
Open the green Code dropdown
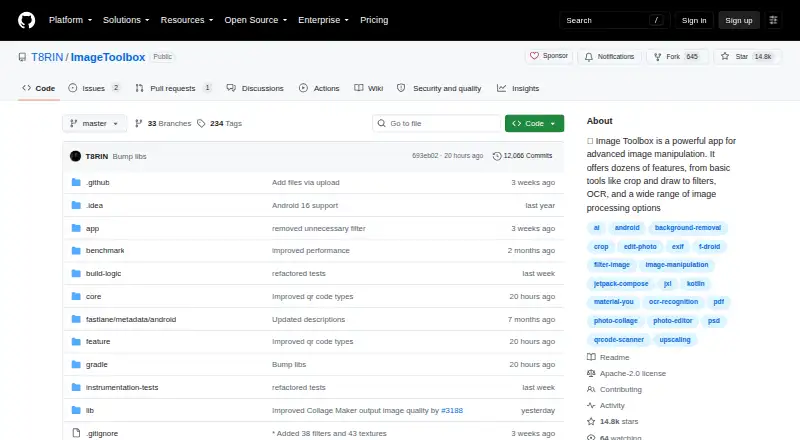(x=534, y=124)
